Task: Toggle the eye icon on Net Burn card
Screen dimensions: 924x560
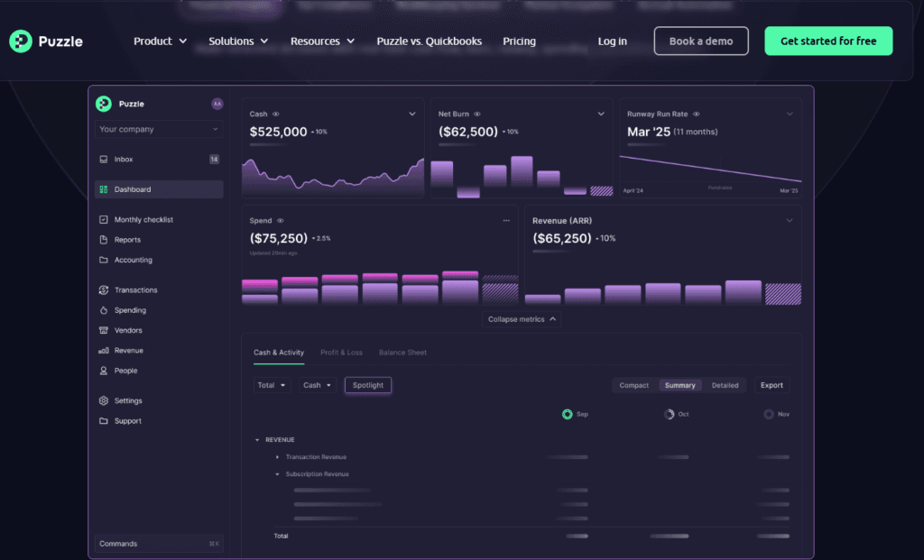Action: [x=477, y=115]
